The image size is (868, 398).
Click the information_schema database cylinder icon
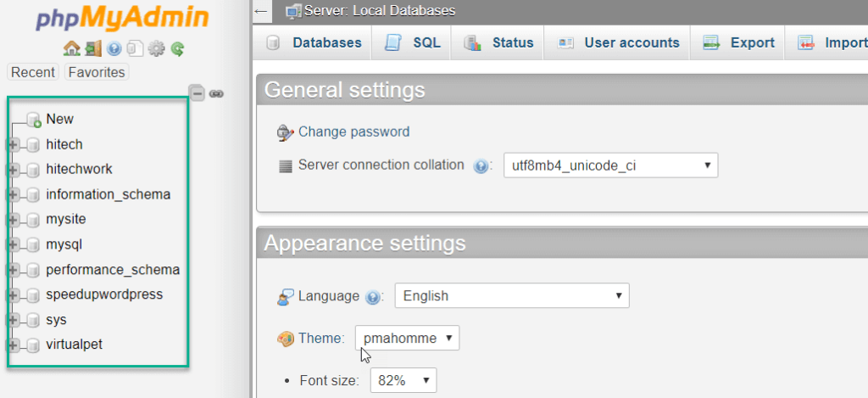[33, 195]
